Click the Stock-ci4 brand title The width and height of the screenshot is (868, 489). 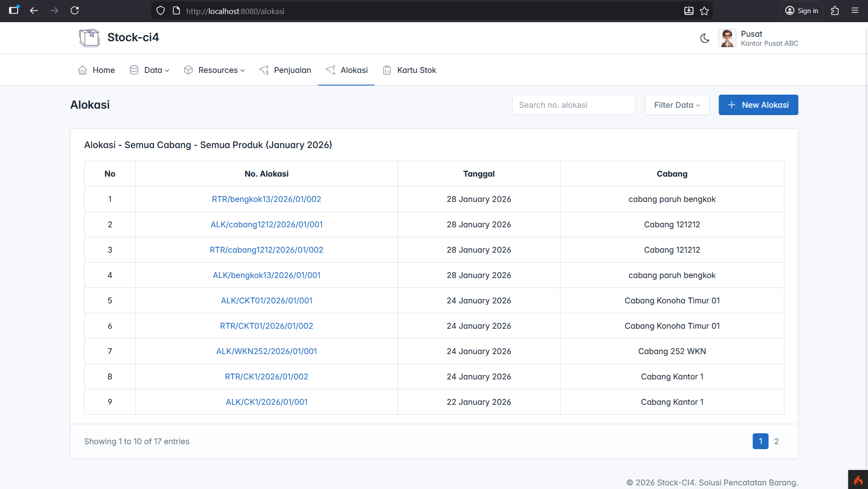coord(133,38)
